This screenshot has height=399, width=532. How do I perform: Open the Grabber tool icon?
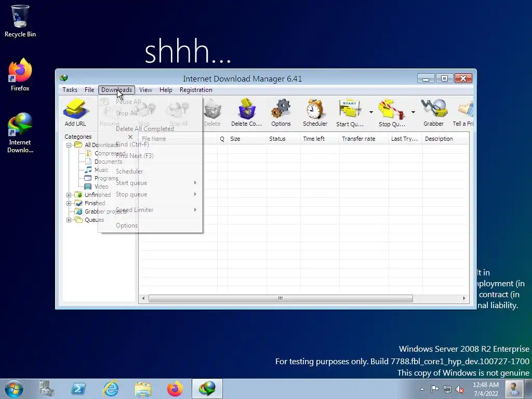tap(434, 112)
